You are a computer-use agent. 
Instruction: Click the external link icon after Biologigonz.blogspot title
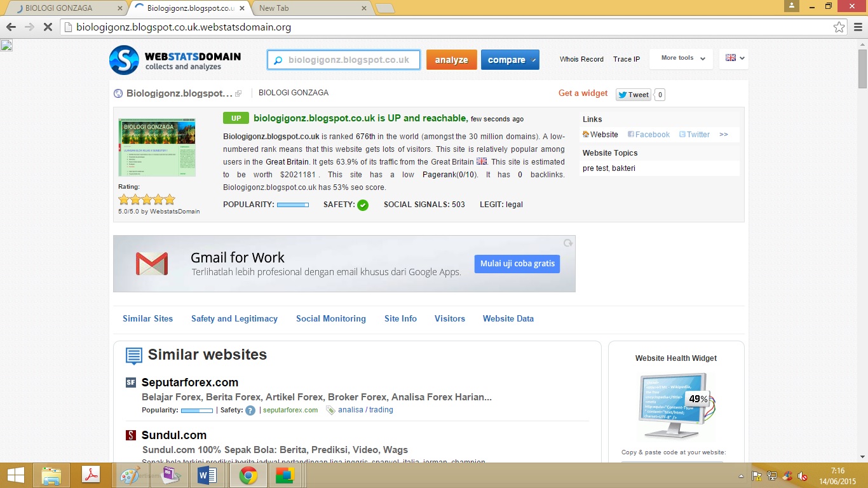pos(238,93)
